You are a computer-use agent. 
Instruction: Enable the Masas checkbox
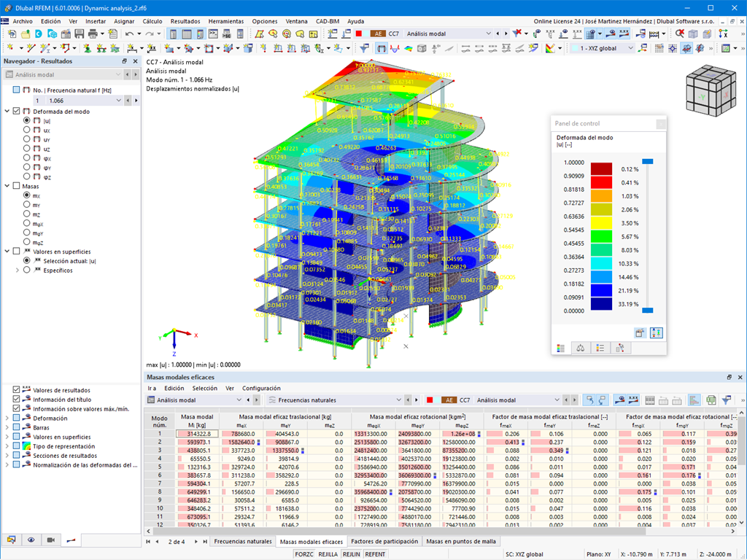click(x=16, y=186)
